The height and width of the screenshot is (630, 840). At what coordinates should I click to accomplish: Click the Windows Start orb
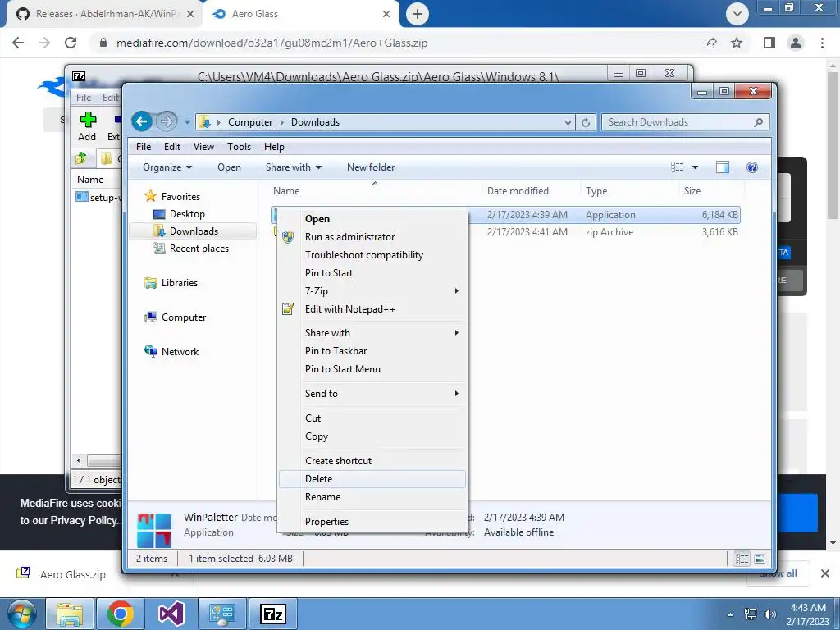pyautogui.click(x=21, y=614)
